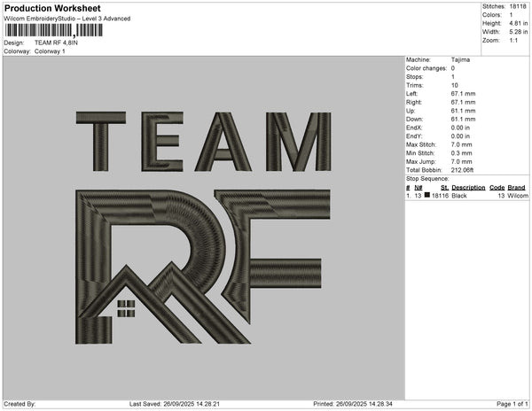
Task: Click the Page 1 of 1 indicator
Action: [512, 404]
